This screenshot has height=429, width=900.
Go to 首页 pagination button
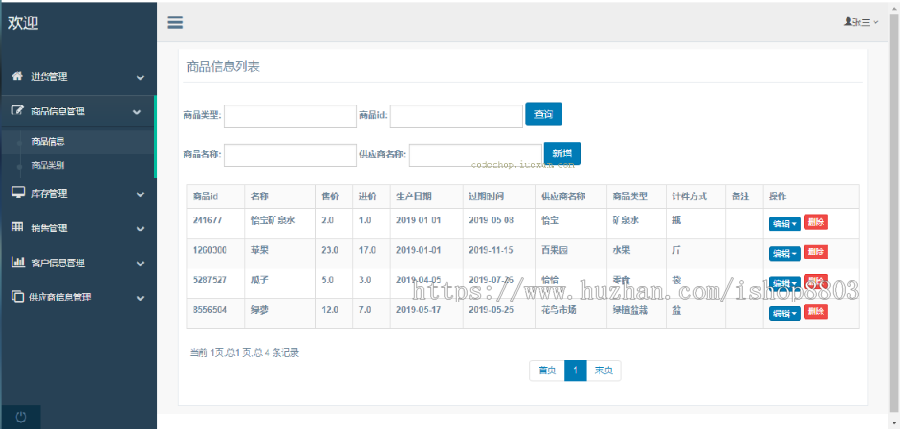coord(547,370)
